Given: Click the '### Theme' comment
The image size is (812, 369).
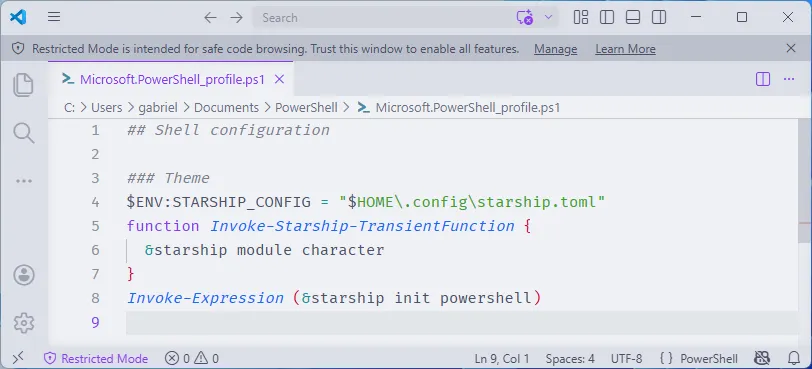Looking at the screenshot, I should coord(168,178).
